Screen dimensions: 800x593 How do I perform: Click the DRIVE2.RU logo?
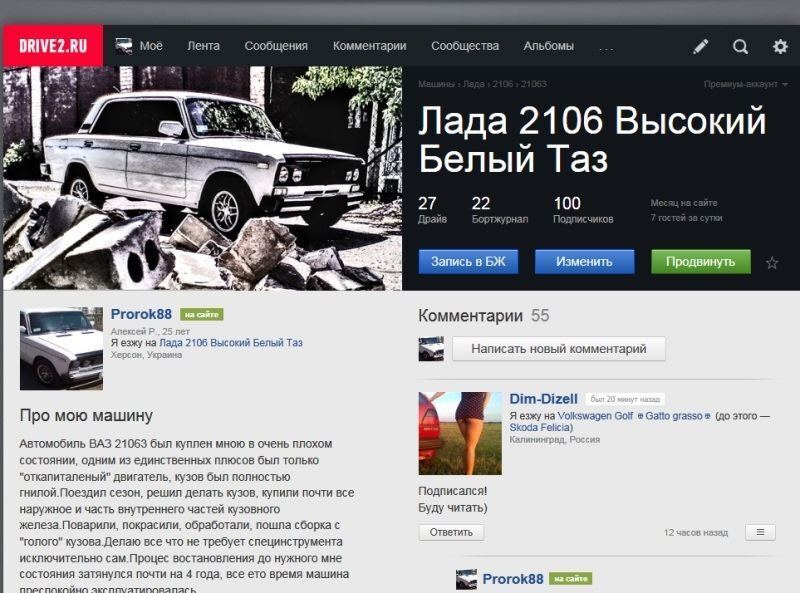[52, 46]
